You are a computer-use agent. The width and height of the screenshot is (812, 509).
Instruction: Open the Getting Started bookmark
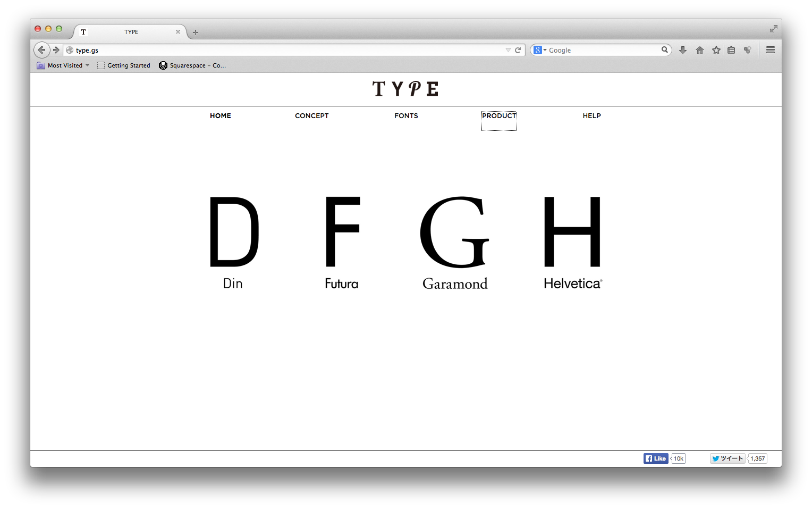[x=124, y=65]
